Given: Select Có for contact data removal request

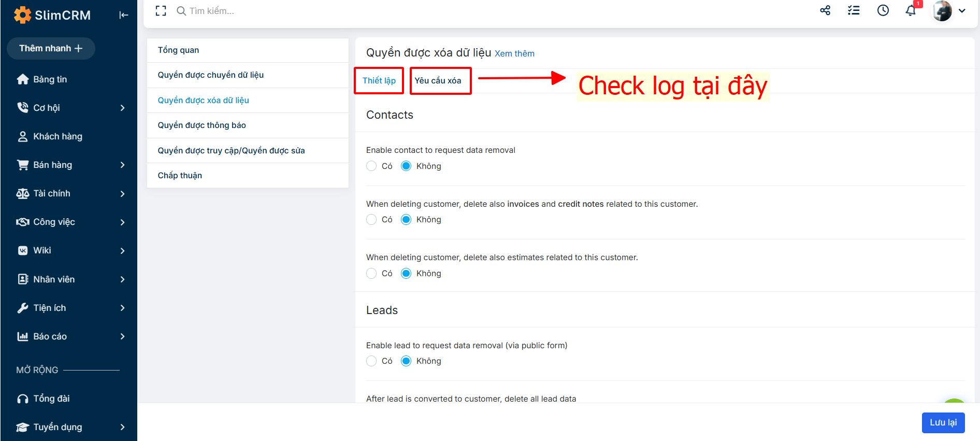Looking at the screenshot, I should [x=371, y=166].
